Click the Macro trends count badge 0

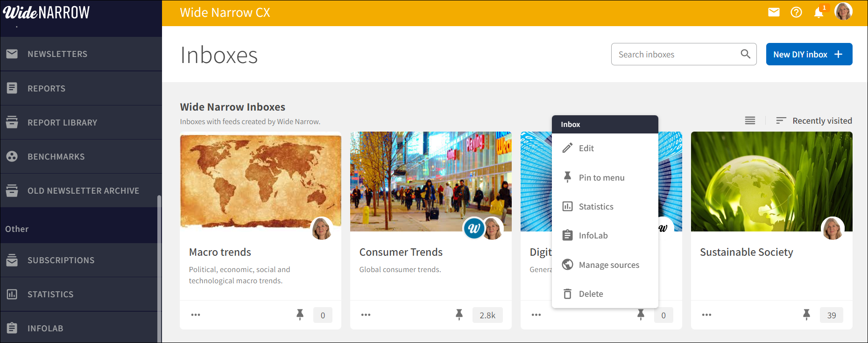click(x=323, y=315)
